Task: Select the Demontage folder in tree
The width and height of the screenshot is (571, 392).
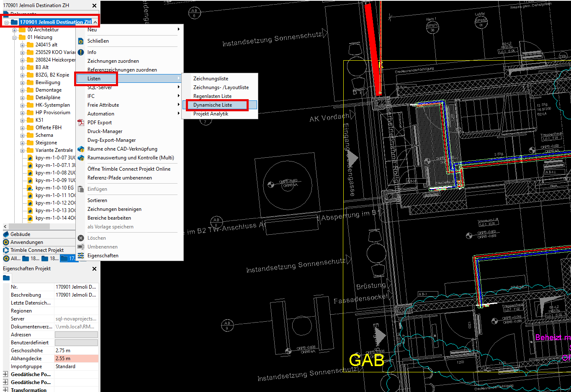Action: (48, 90)
